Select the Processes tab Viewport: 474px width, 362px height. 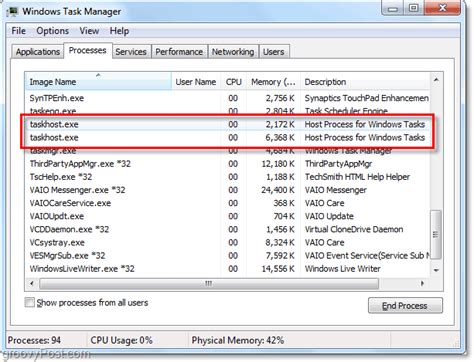coord(88,51)
